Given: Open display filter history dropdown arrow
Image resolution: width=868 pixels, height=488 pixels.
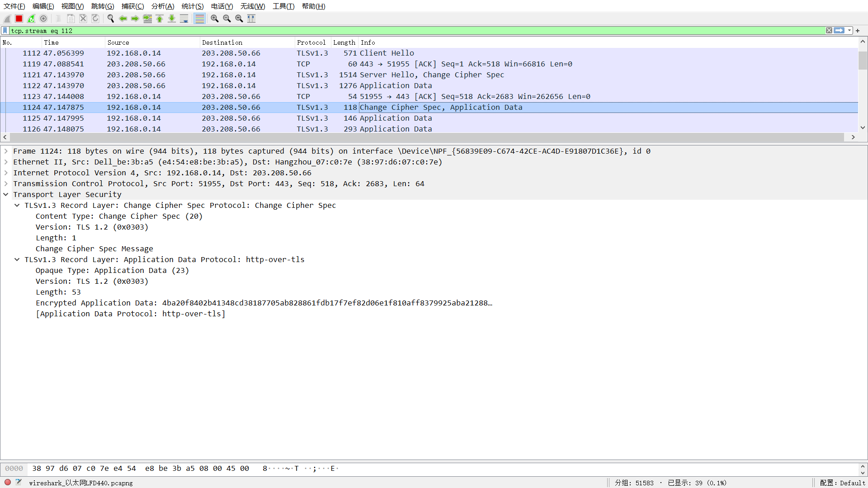Looking at the screenshot, I should pos(849,31).
